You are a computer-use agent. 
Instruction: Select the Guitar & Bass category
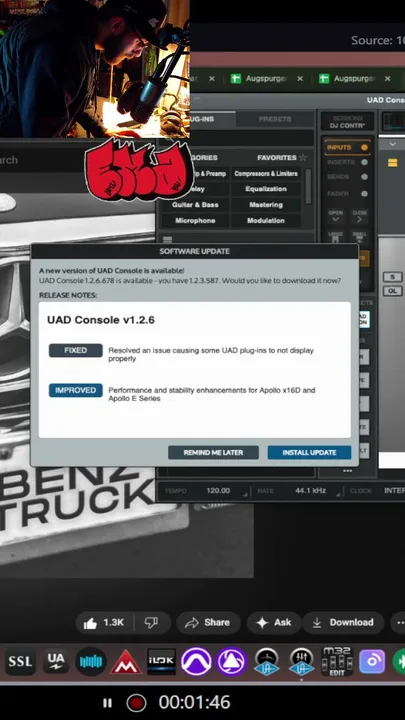tap(195, 205)
